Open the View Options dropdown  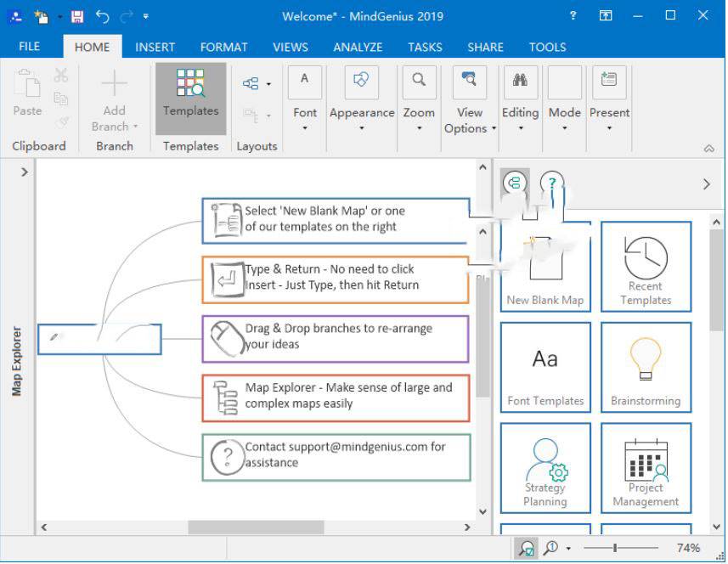point(470,101)
